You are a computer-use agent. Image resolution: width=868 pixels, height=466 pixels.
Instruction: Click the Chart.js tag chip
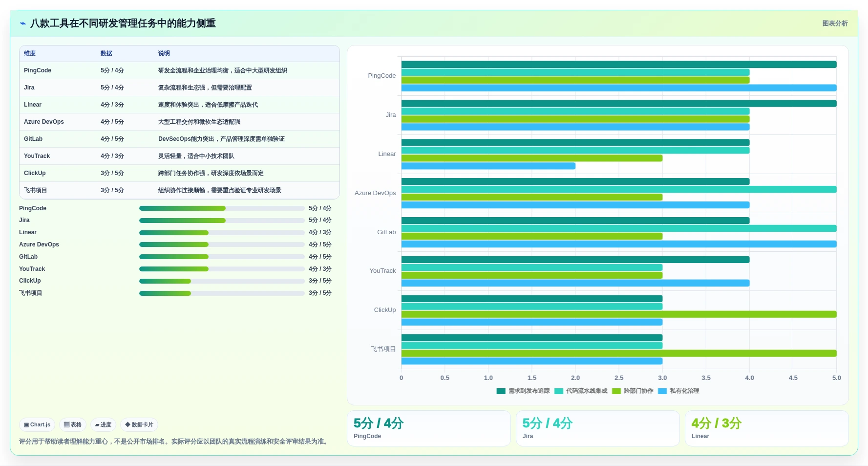37,424
